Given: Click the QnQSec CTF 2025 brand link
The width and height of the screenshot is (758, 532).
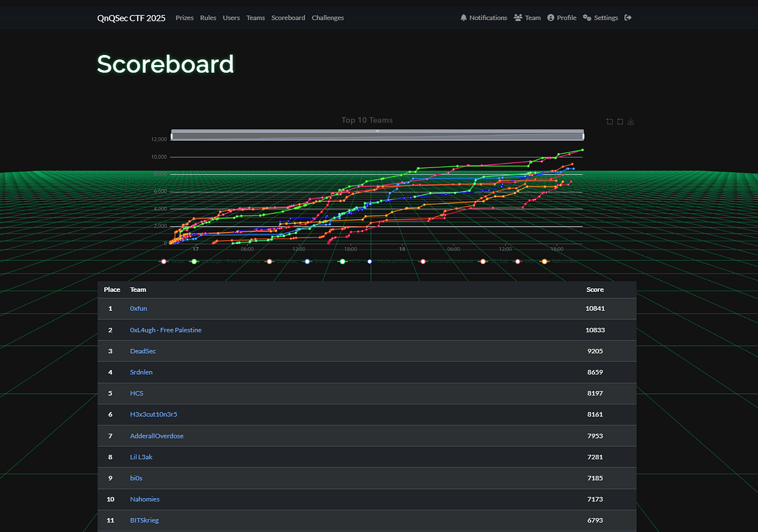Looking at the screenshot, I should (131, 18).
